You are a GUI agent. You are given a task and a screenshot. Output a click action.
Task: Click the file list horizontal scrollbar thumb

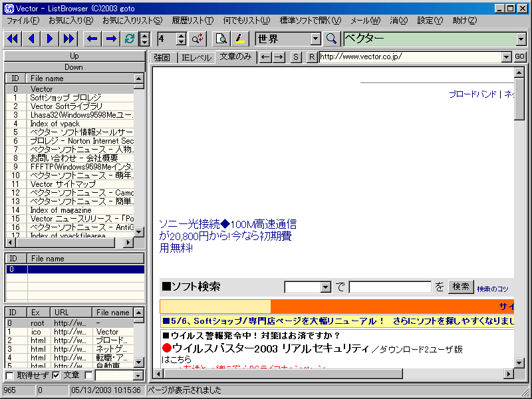click(x=65, y=242)
